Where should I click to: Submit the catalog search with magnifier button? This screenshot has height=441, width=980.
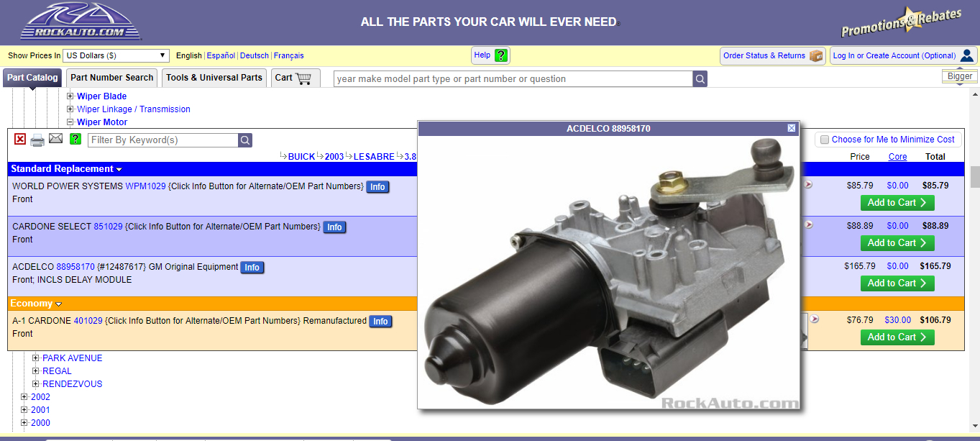tap(700, 79)
